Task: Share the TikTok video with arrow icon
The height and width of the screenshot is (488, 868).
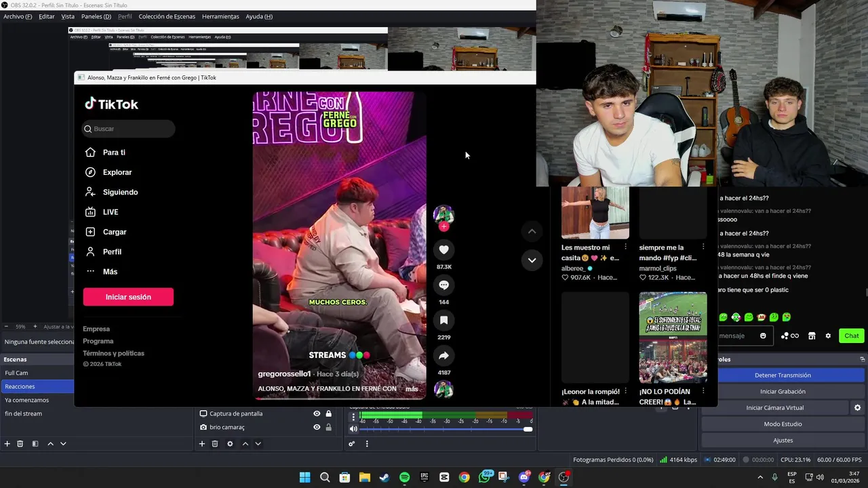Action: click(x=443, y=356)
